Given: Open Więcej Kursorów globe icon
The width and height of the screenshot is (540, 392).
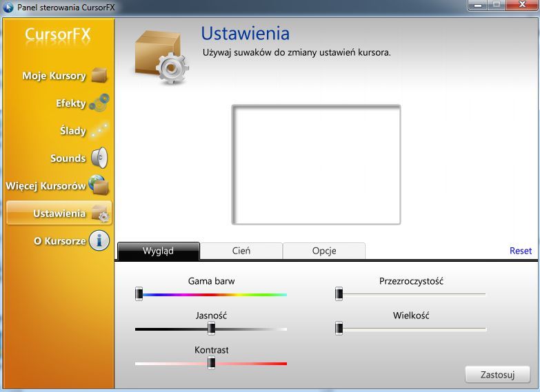Looking at the screenshot, I should (x=99, y=185).
